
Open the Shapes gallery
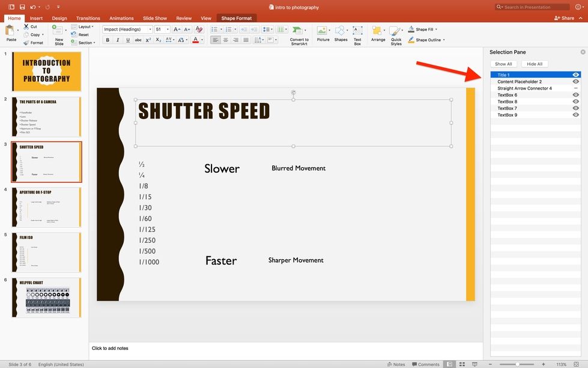click(x=341, y=31)
